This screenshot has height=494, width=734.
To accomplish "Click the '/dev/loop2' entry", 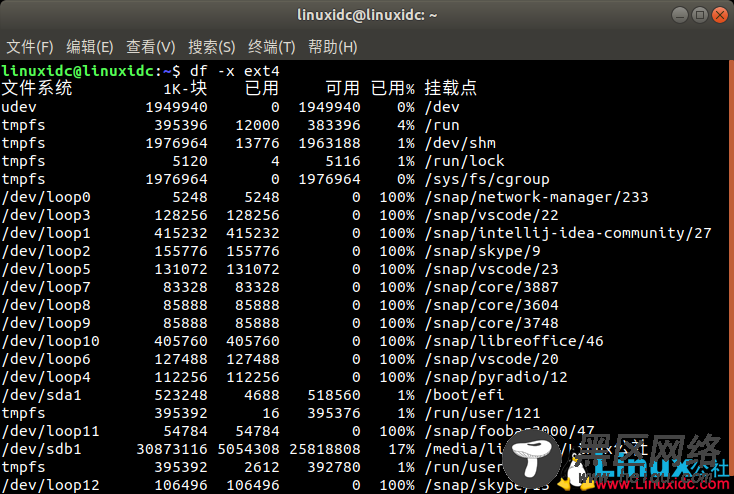I will [x=46, y=251].
